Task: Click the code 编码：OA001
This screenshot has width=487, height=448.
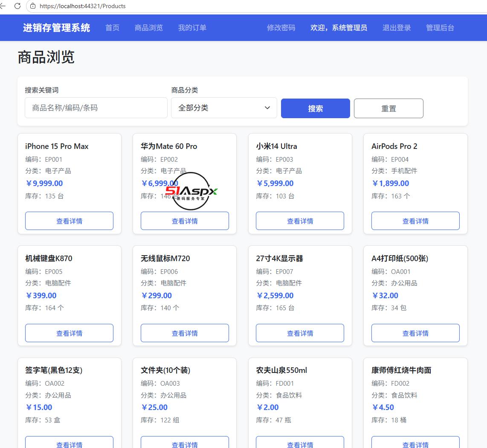Action: pos(391,271)
